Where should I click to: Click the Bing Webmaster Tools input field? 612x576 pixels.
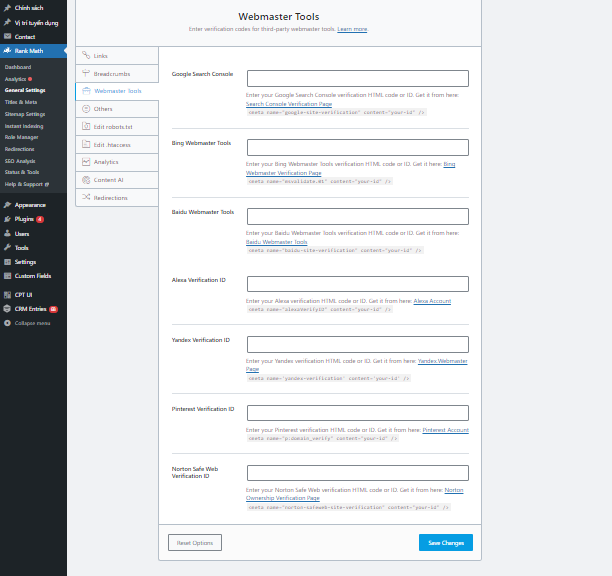(x=358, y=148)
